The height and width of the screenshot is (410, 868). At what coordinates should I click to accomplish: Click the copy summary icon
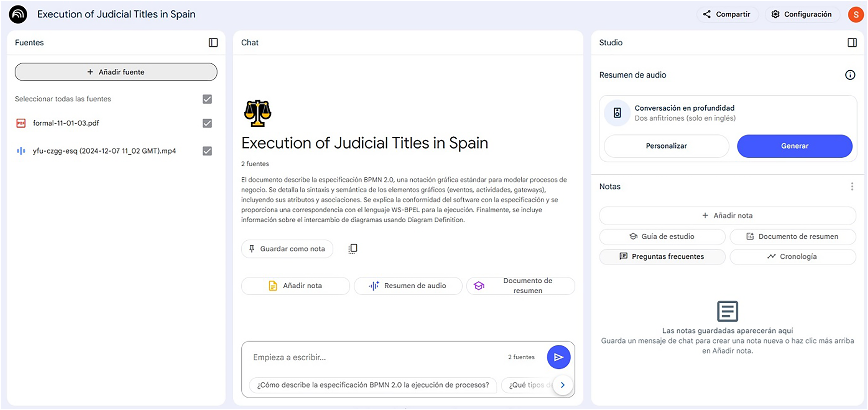pyautogui.click(x=353, y=249)
